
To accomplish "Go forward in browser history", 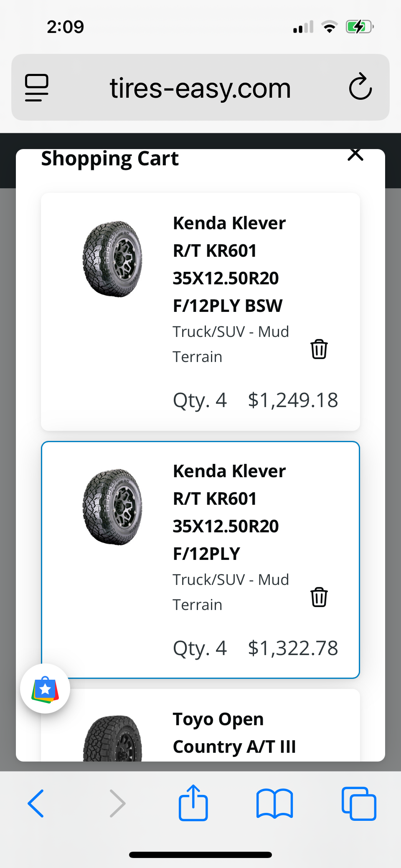I will tap(117, 803).
